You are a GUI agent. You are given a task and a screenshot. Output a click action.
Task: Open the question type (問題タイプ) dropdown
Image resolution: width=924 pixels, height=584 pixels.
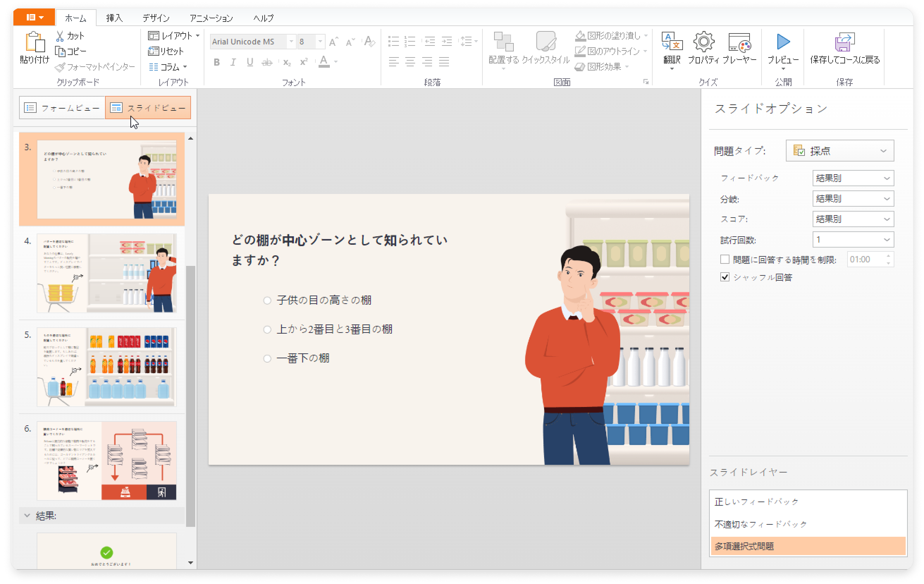tap(839, 151)
